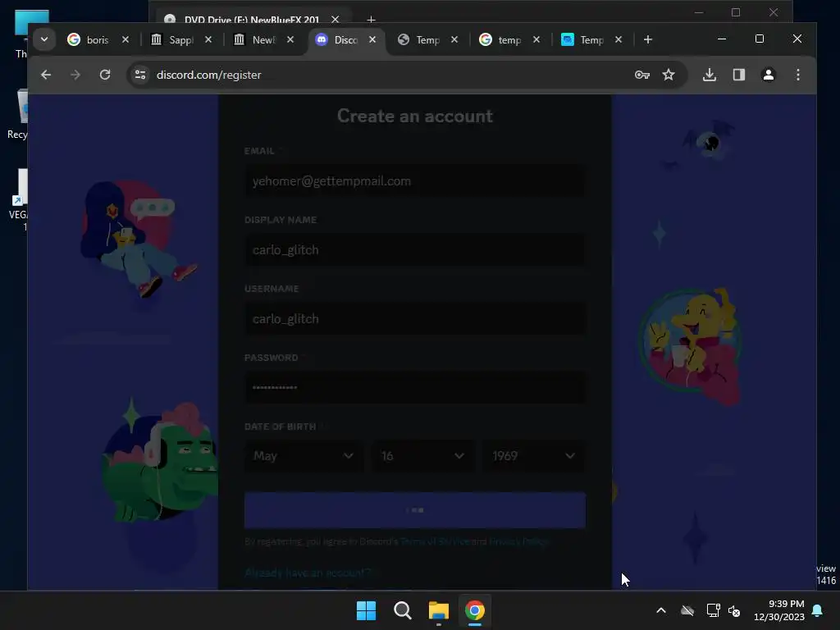Close the Sapp tab

click(x=208, y=39)
